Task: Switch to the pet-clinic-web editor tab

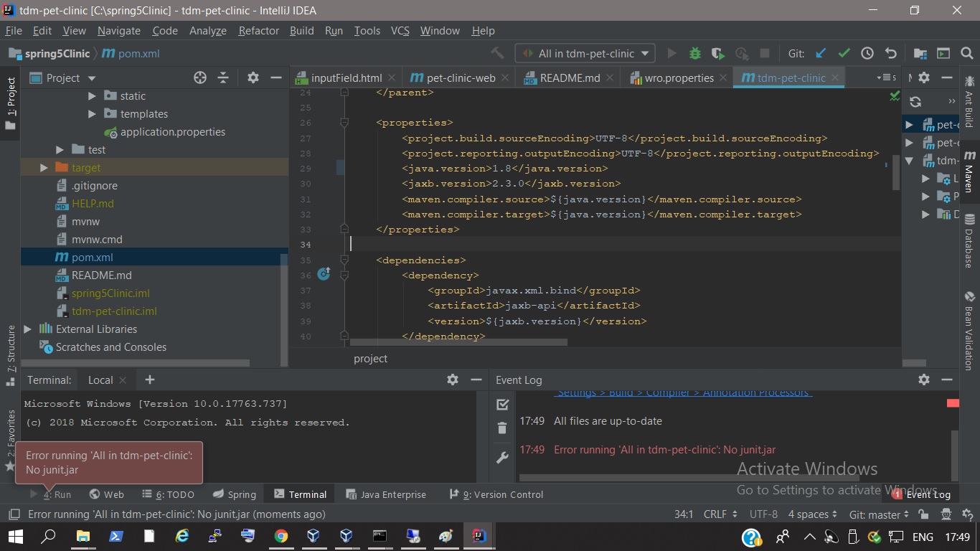Action: pos(461,77)
